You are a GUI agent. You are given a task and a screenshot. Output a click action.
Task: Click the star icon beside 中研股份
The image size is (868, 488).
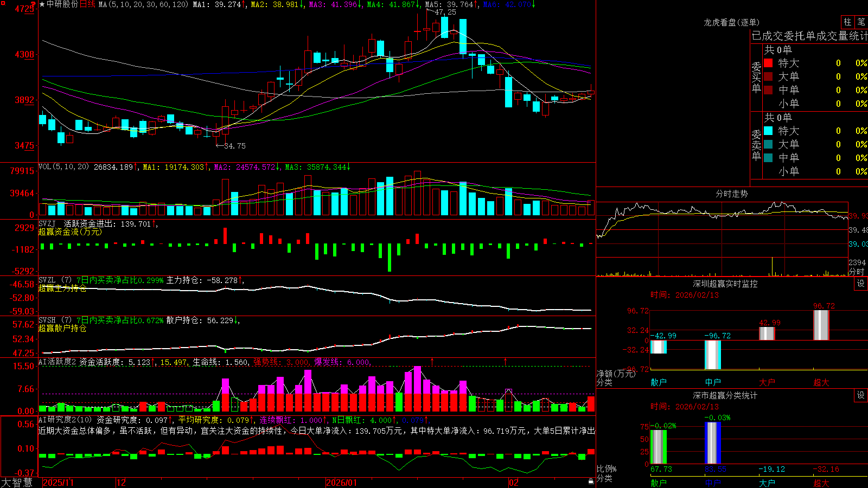pos(42,4)
